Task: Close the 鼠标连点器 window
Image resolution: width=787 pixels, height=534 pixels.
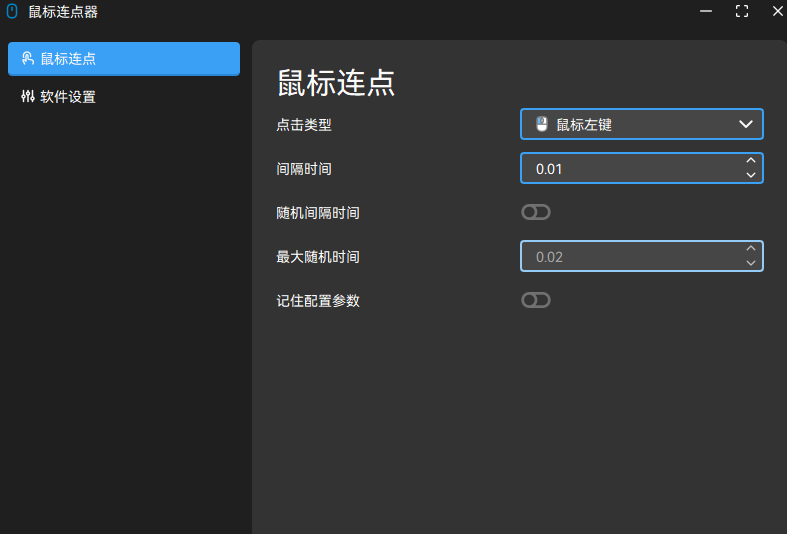Action: point(777,12)
